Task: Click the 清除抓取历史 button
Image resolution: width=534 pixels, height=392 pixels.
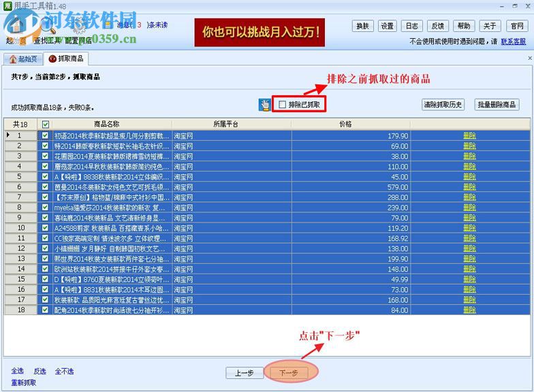Action: pos(443,105)
